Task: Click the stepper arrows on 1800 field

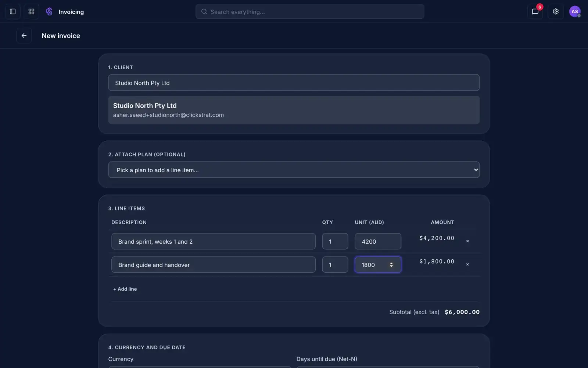Action: click(x=391, y=265)
